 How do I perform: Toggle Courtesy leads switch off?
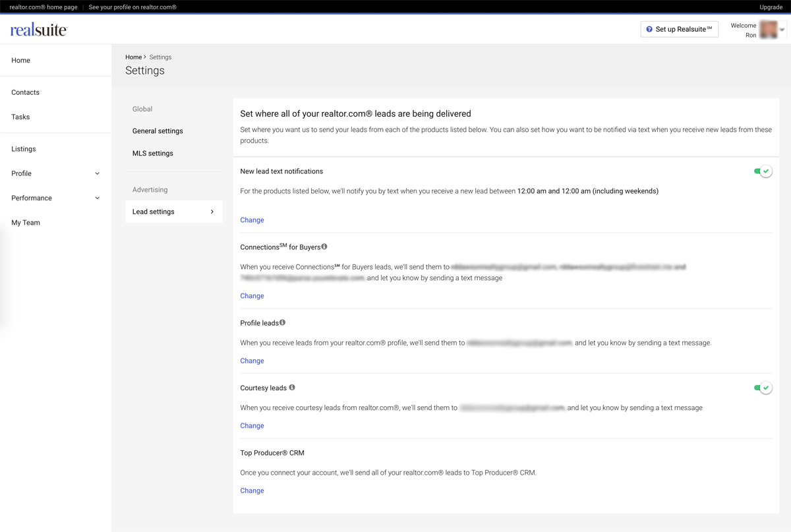click(x=763, y=388)
